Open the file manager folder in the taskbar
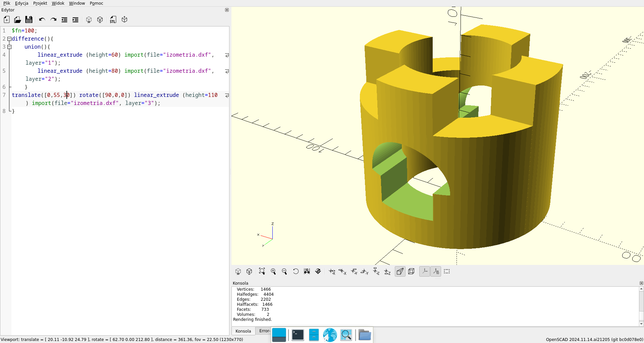 point(365,335)
